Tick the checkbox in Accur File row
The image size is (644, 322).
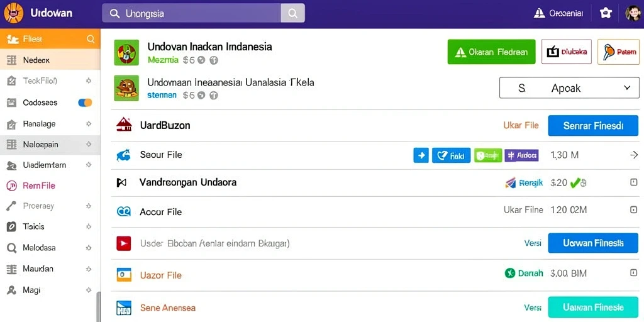634,210
